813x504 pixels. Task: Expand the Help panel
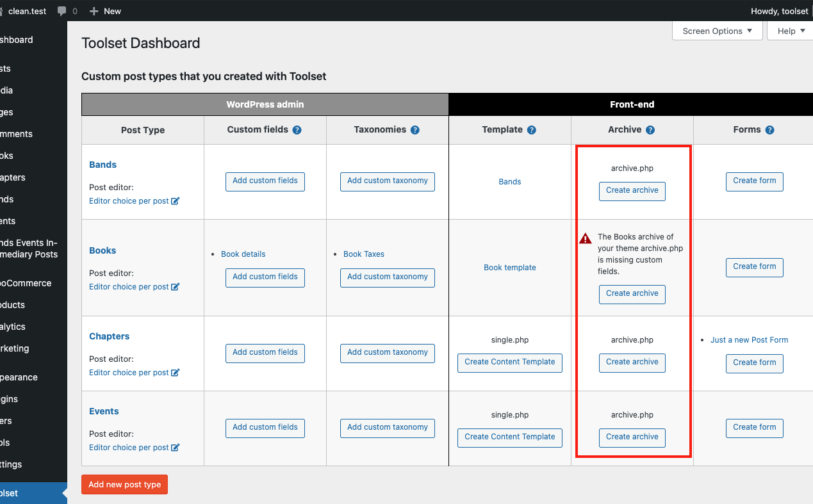pos(791,31)
